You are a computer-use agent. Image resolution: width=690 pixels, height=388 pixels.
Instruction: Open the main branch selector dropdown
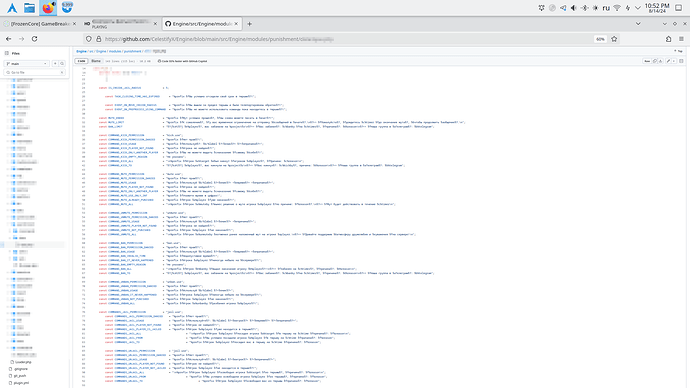pyautogui.click(x=26, y=64)
